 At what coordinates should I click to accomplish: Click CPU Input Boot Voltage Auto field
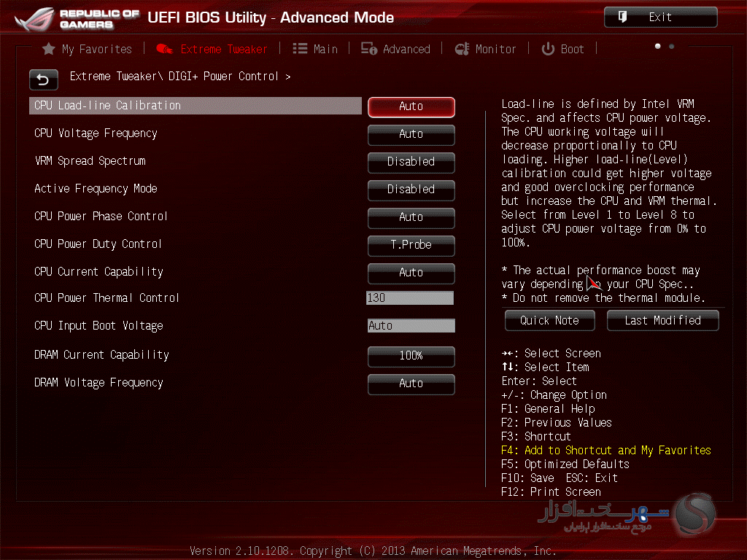click(411, 326)
